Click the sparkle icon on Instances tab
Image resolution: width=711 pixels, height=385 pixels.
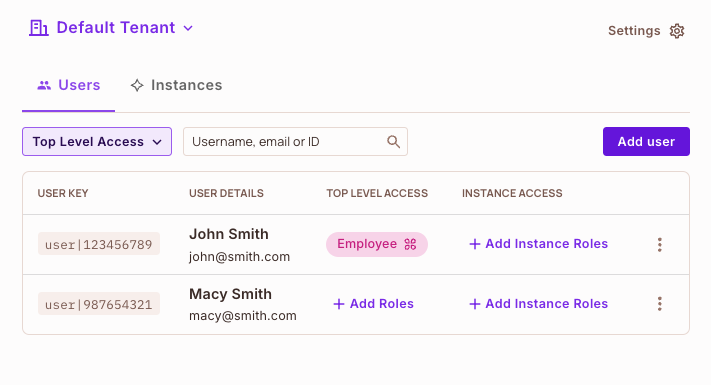click(137, 85)
